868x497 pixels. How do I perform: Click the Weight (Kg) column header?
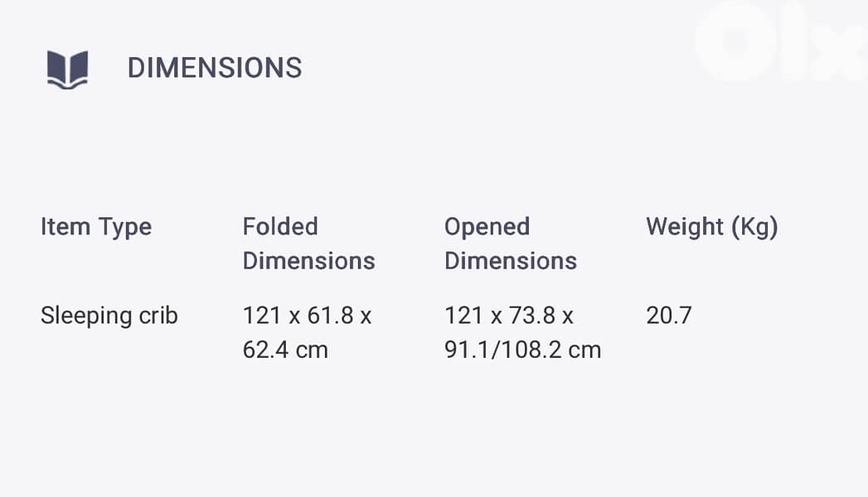point(711,227)
